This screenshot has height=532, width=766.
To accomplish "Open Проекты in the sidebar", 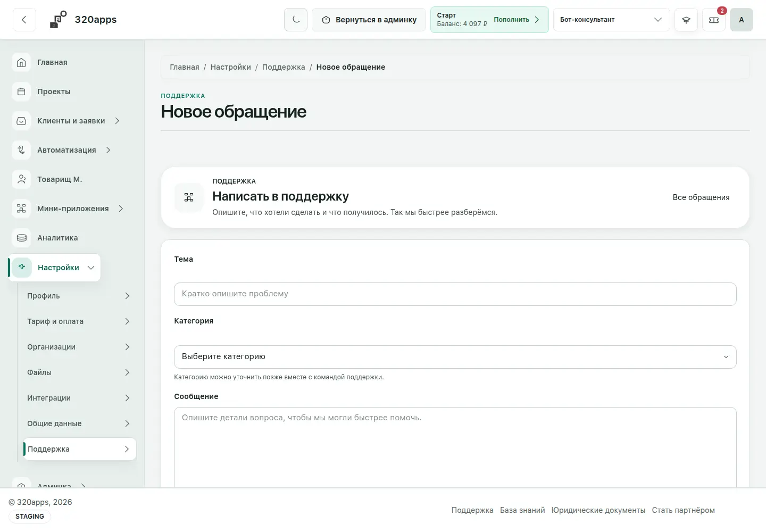I will tap(54, 92).
